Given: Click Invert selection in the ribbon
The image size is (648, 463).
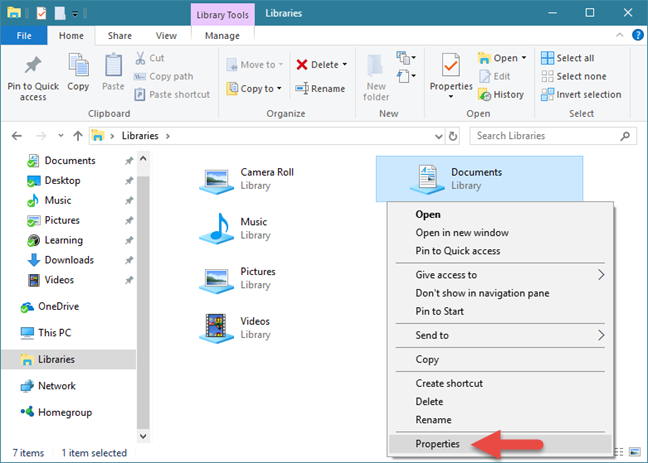Looking at the screenshot, I should [581, 95].
